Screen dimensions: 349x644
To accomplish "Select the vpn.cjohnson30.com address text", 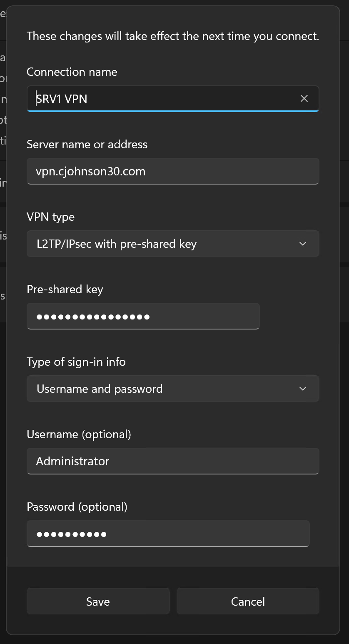I will pos(91,171).
